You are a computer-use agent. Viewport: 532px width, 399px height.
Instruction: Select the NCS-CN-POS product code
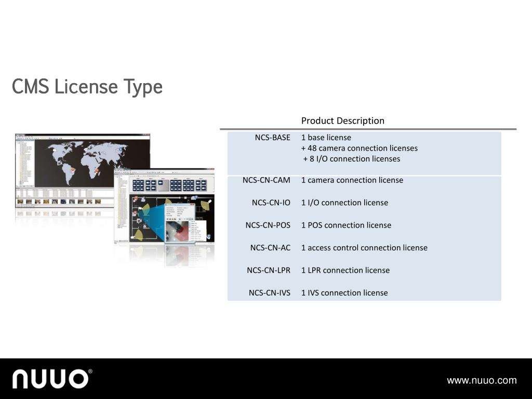pos(268,225)
